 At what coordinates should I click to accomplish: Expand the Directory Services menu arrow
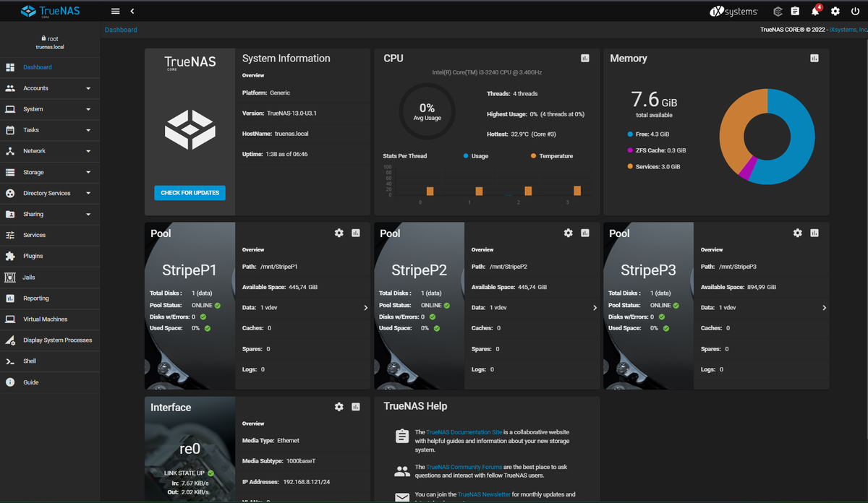(88, 193)
